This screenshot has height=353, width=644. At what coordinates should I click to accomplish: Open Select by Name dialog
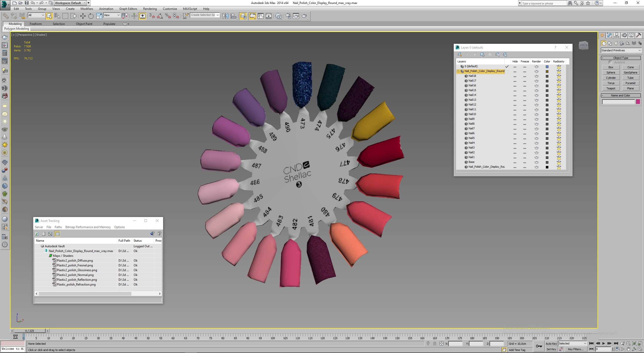point(57,16)
